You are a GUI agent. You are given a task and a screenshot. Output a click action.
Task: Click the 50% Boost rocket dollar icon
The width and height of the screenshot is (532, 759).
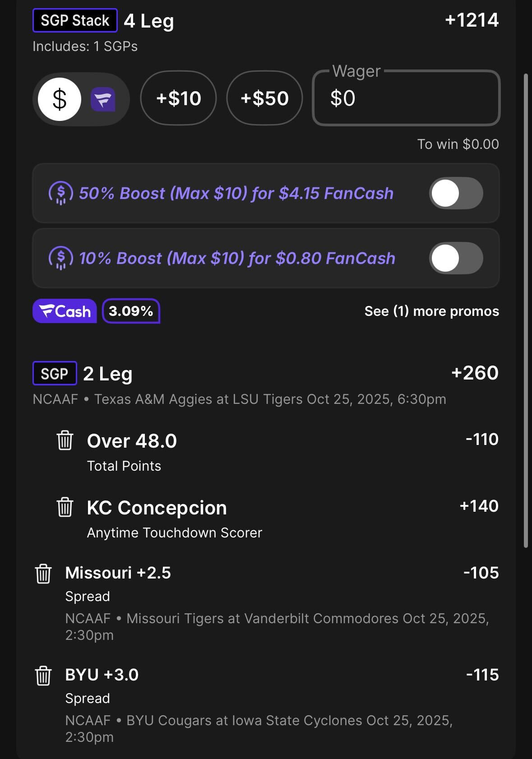click(x=60, y=193)
